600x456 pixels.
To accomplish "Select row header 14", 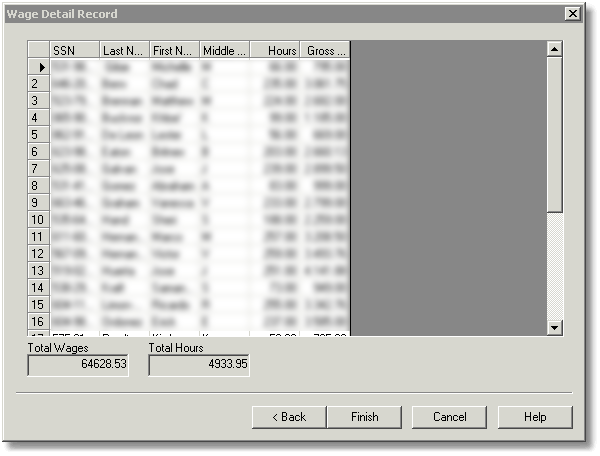I will (x=39, y=288).
